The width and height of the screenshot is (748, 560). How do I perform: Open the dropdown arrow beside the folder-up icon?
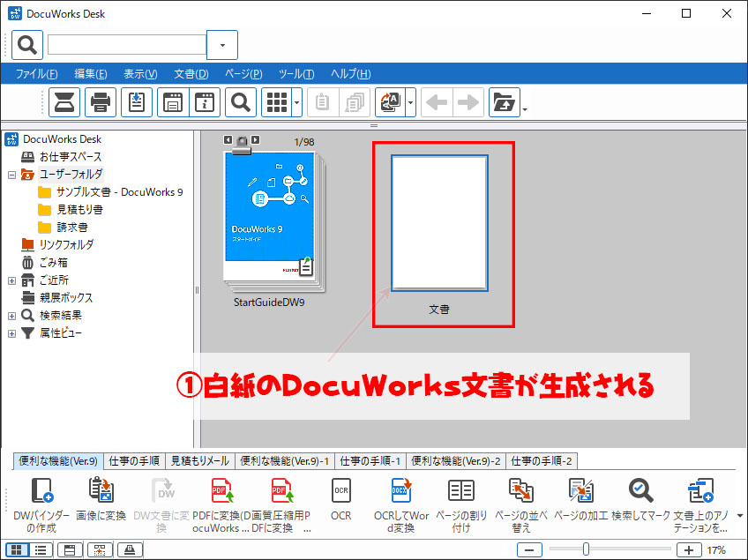[525, 109]
